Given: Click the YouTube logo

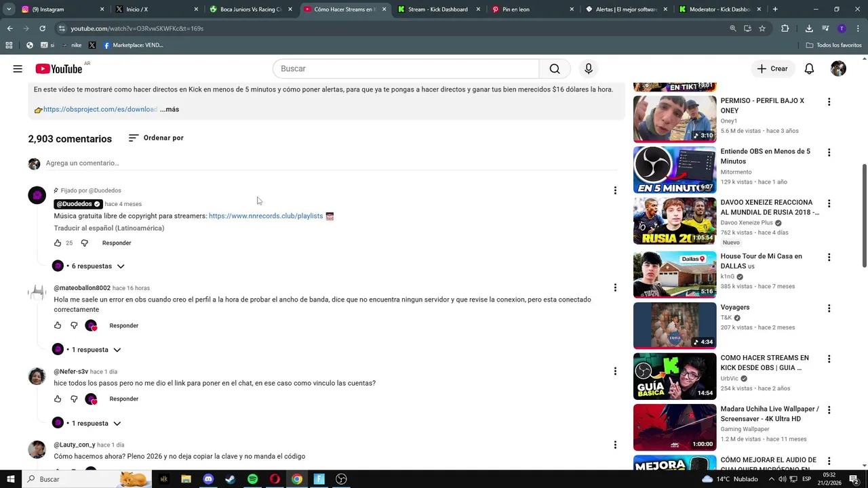Looking at the screenshot, I should point(59,68).
